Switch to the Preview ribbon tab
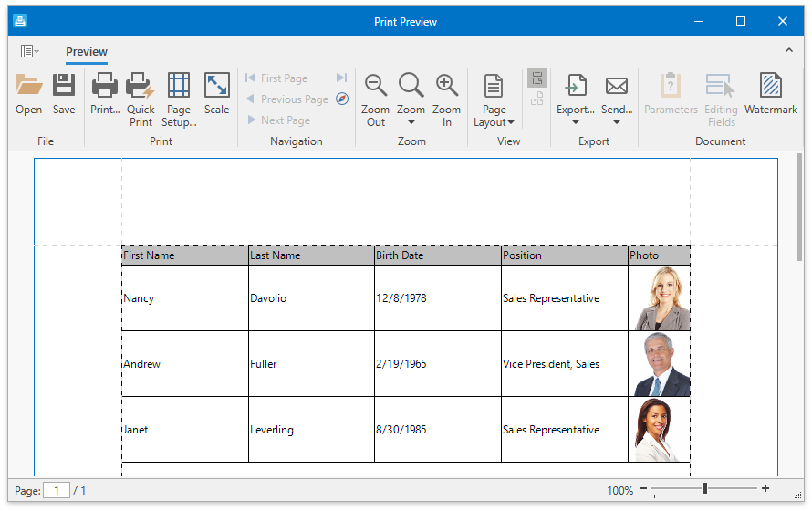Image resolution: width=812 pixels, height=511 pixels. [x=87, y=52]
